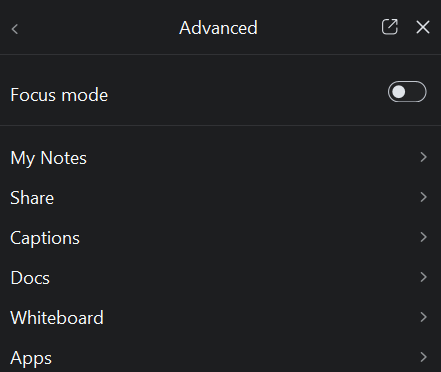
Task: Go back using the left arrow icon
Action: [15, 29]
